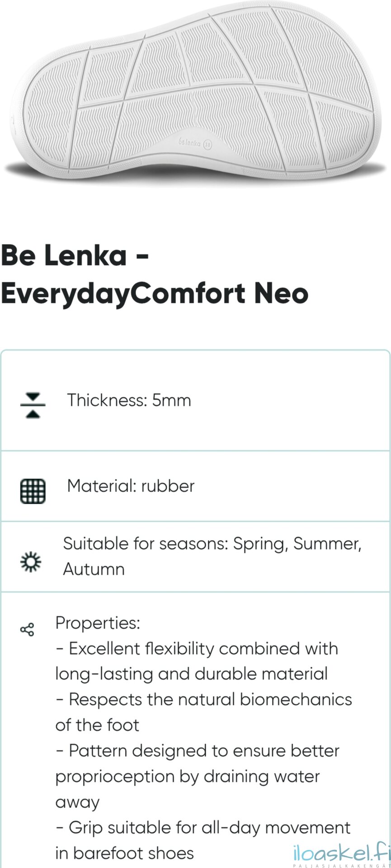The image size is (391, 868).
Task: Click the size 38 circle on sole
Action: 207,145
